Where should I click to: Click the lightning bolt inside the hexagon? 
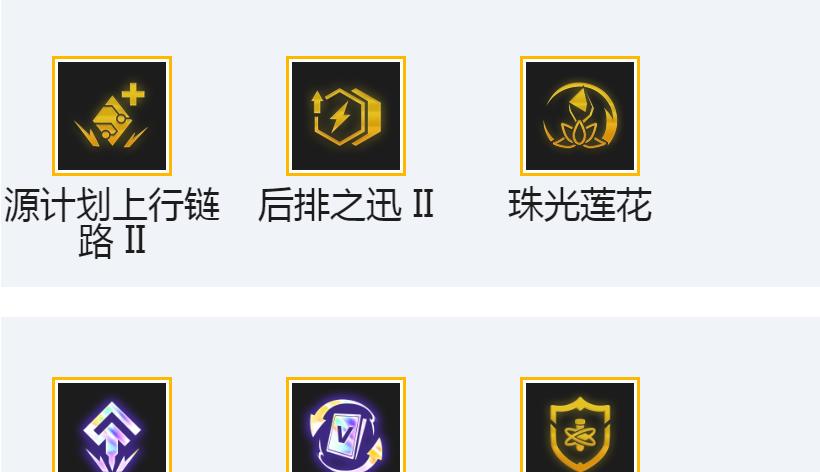click(x=339, y=117)
